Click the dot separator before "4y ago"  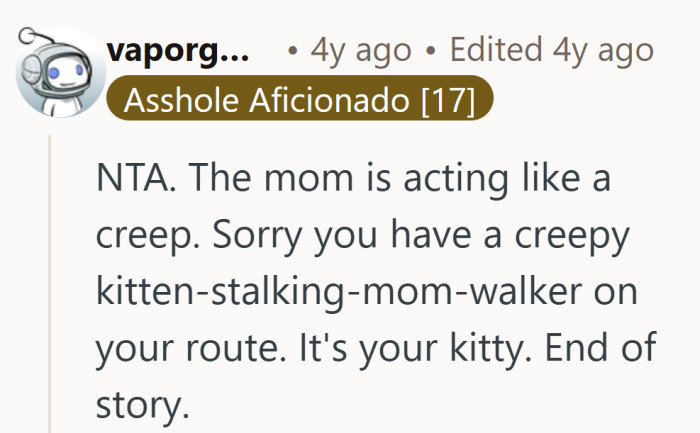[291, 49]
